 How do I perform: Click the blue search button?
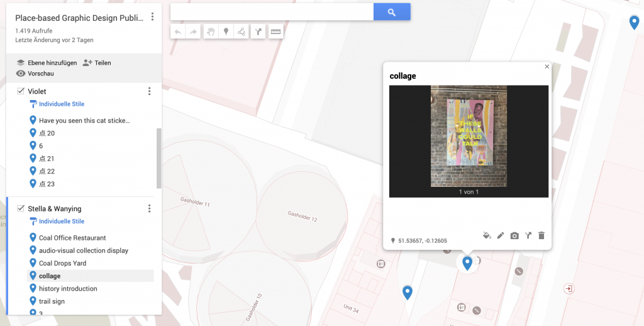(392, 12)
